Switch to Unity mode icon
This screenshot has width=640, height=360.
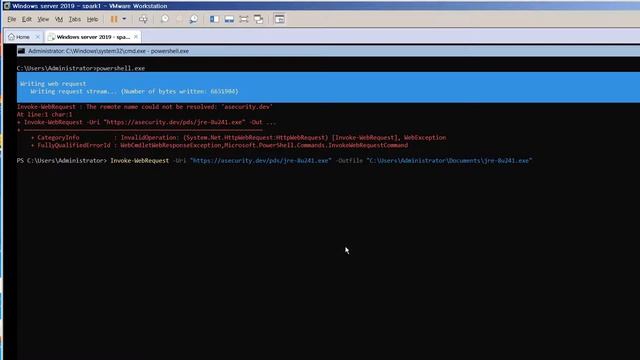(258, 19)
